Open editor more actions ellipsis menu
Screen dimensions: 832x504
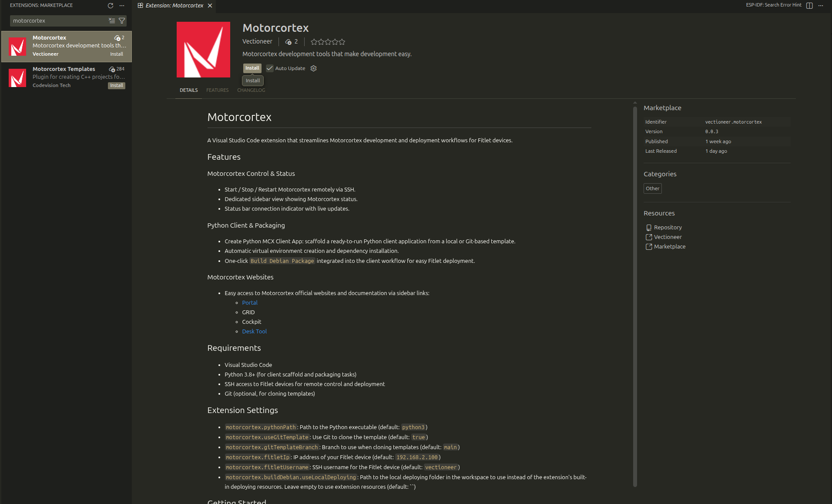[821, 6]
